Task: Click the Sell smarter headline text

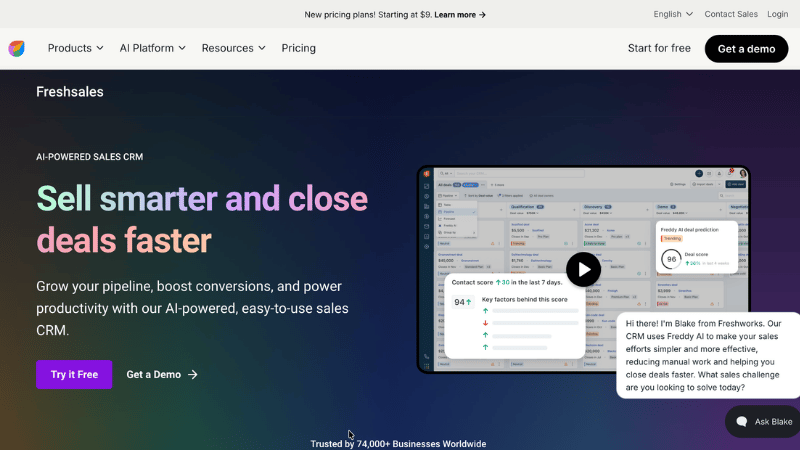Action: 202,219
